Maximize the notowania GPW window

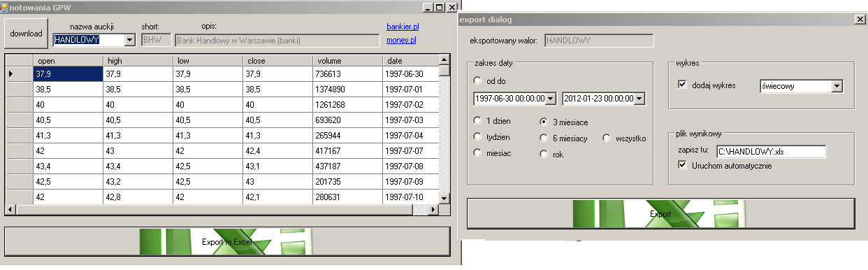coord(439,7)
